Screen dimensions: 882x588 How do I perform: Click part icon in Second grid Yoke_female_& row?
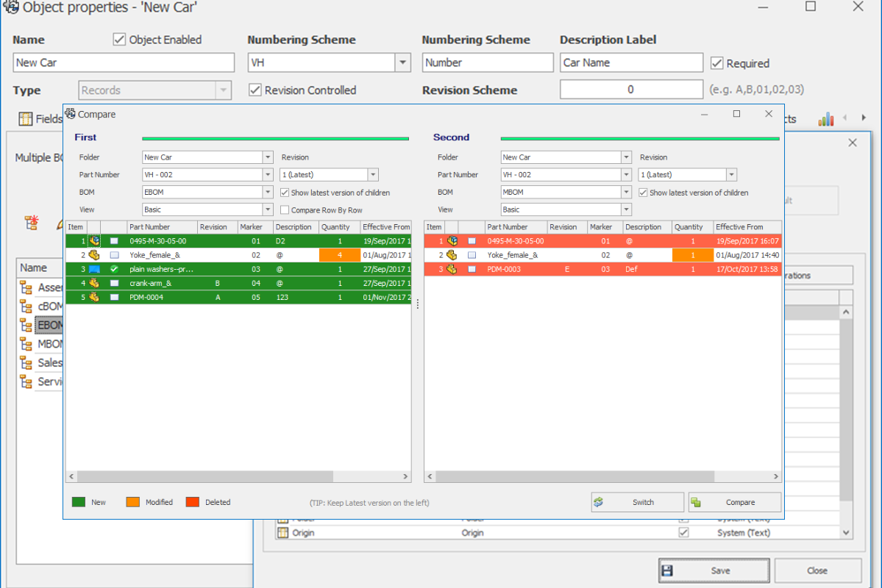(452, 255)
